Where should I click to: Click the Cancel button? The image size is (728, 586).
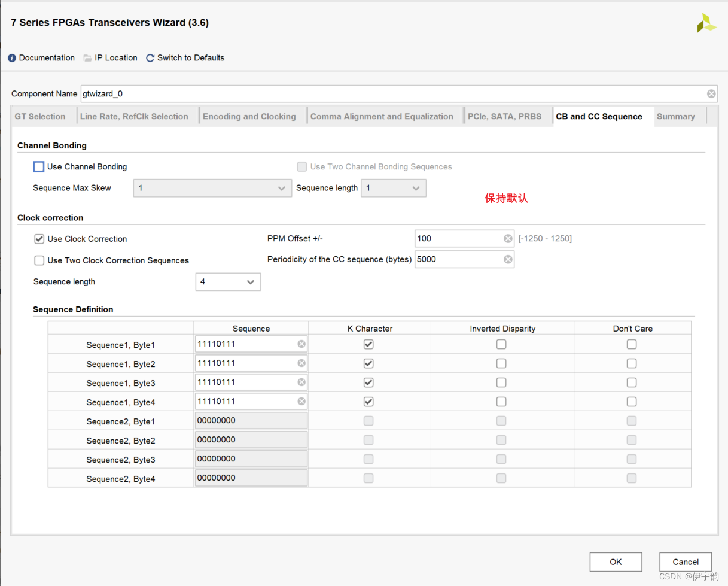(x=686, y=562)
